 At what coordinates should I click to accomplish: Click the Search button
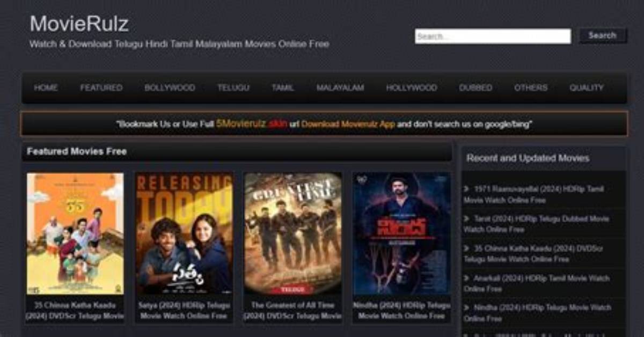[x=602, y=35]
